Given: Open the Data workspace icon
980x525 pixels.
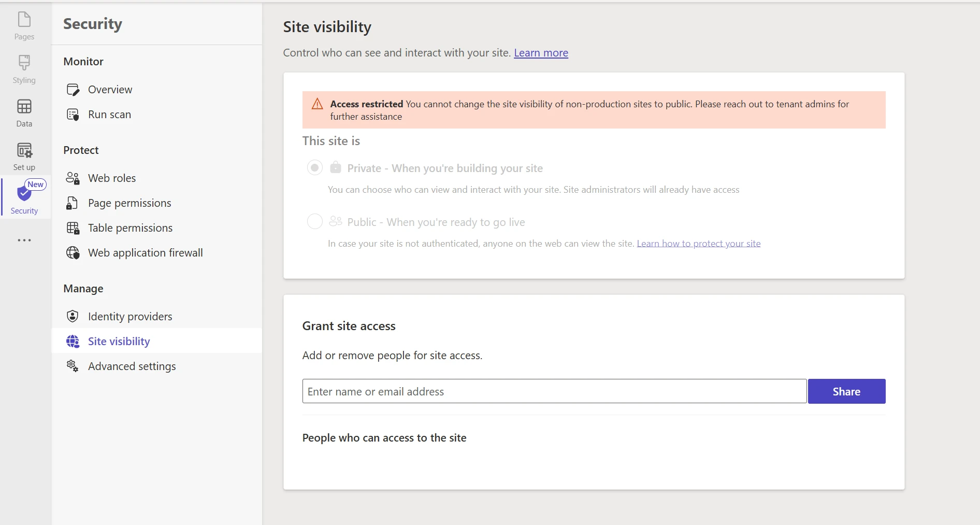Looking at the screenshot, I should (x=24, y=107).
